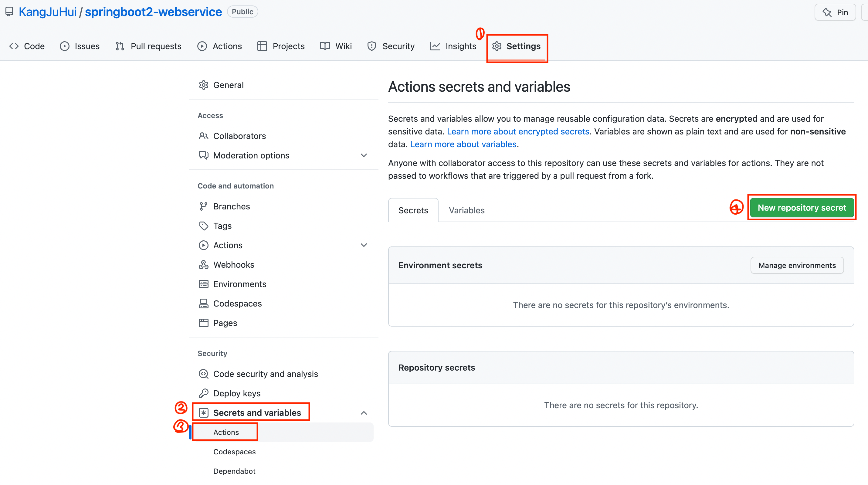Open the KangJuHui owner link
The height and width of the screenshot is (485, 868).
[48, 12]
